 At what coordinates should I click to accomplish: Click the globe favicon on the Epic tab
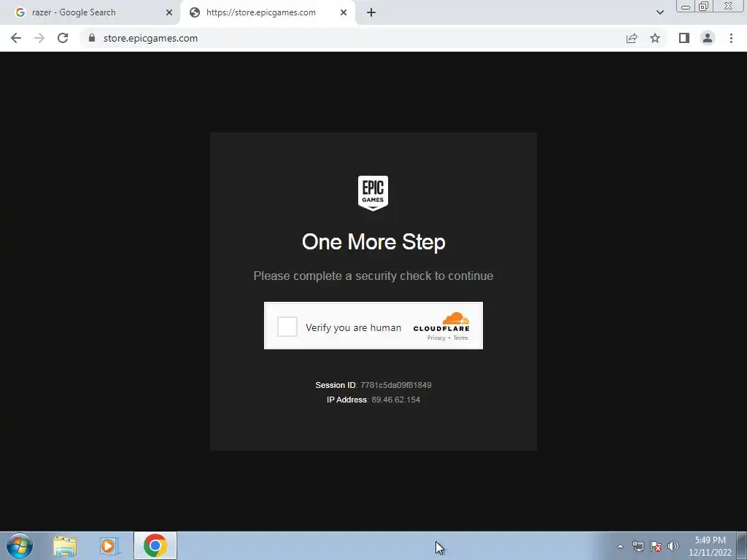194,12
